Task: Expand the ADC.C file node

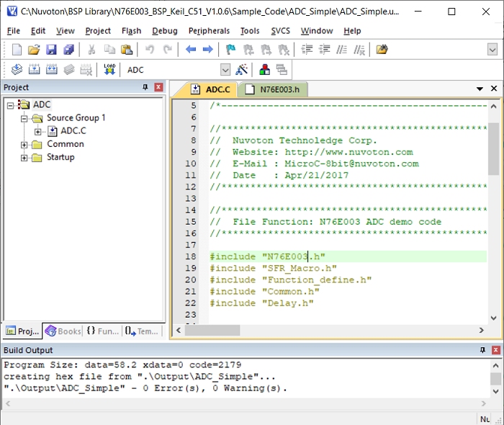Action: [38, 131]
